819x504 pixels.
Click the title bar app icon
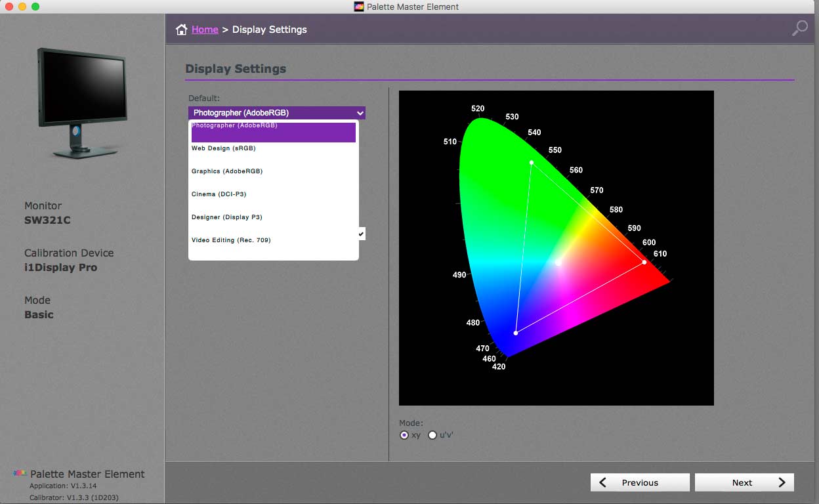click(x=358, y=7)
